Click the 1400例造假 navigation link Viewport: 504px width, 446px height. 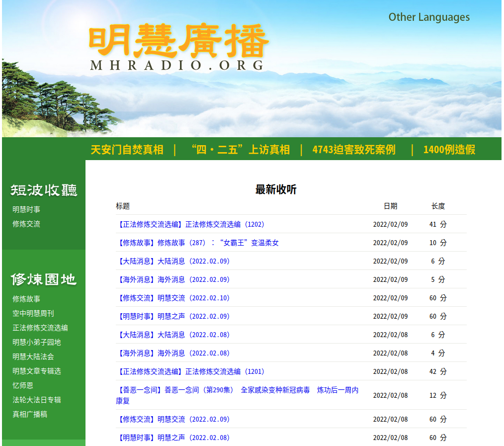coord(449,150)
